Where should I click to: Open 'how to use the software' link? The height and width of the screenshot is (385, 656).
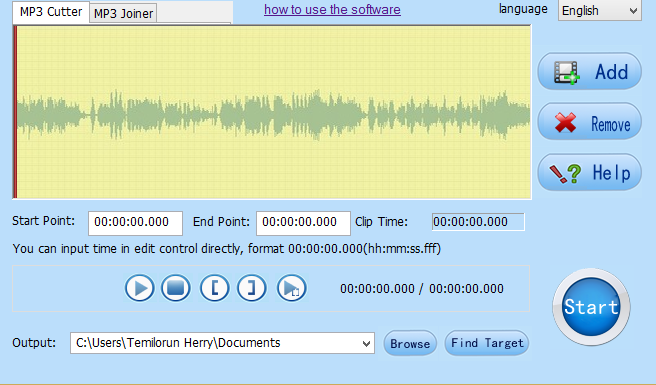pyautogui.click(x=332, y=10)
